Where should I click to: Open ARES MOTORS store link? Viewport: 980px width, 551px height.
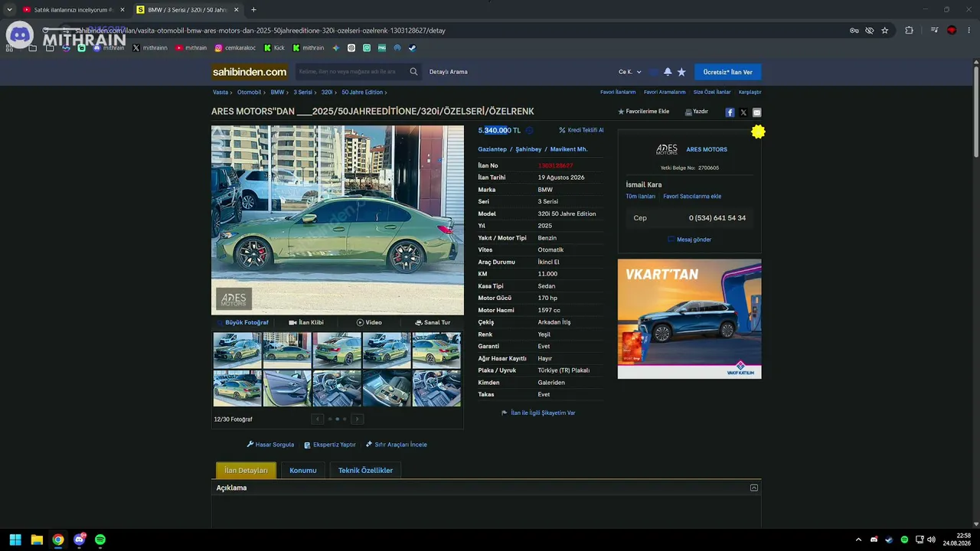point(707,149)
